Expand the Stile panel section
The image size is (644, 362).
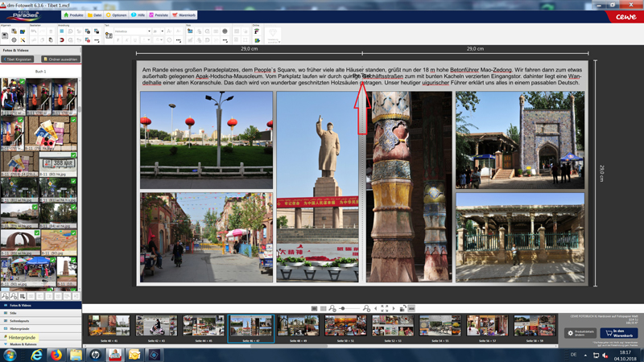tap(14, 313)
